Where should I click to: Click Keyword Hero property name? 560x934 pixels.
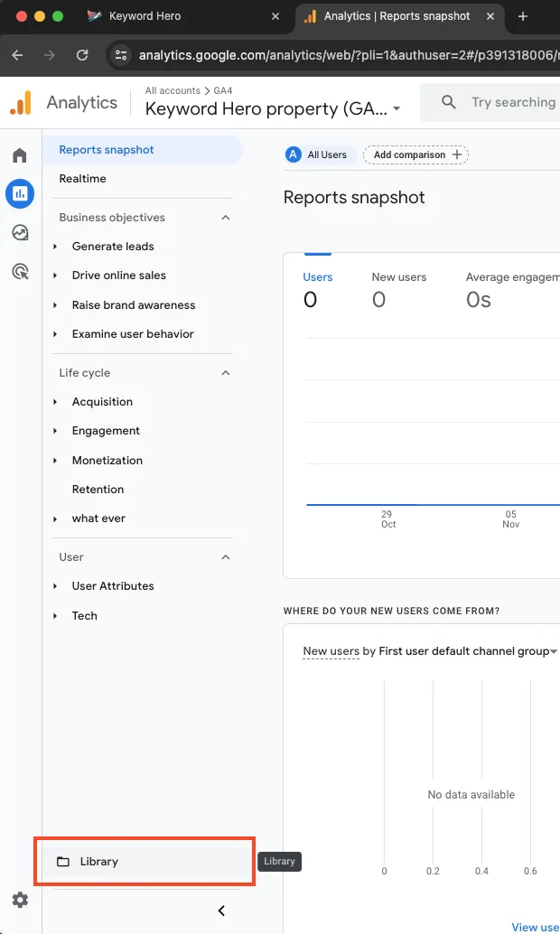[x=266, y=109]
